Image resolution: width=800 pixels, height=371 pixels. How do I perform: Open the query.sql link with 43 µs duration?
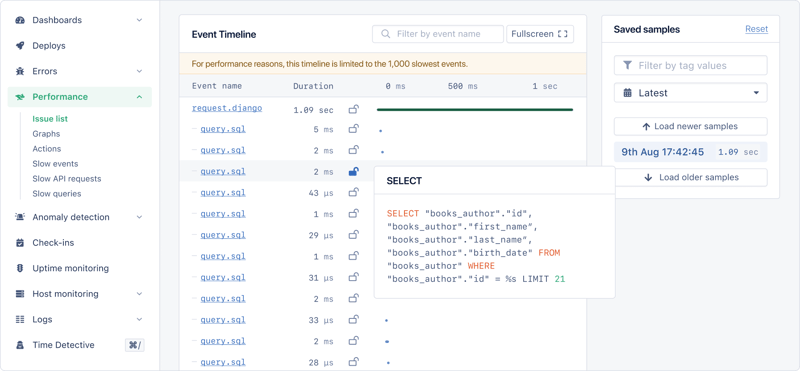click(x=223, y=192)
